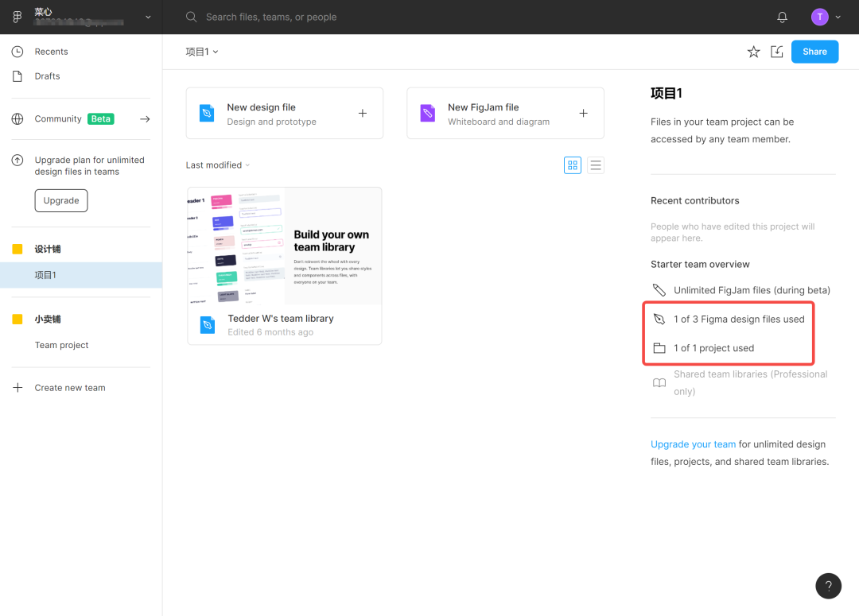
Task: Click plus on New FigJam file card
Action: (x=584, y=114)
